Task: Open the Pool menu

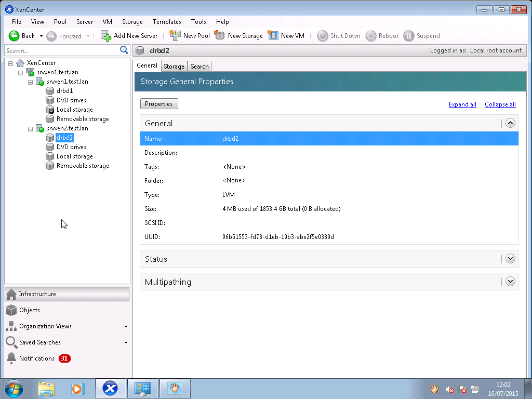Action: coord(60,22)
